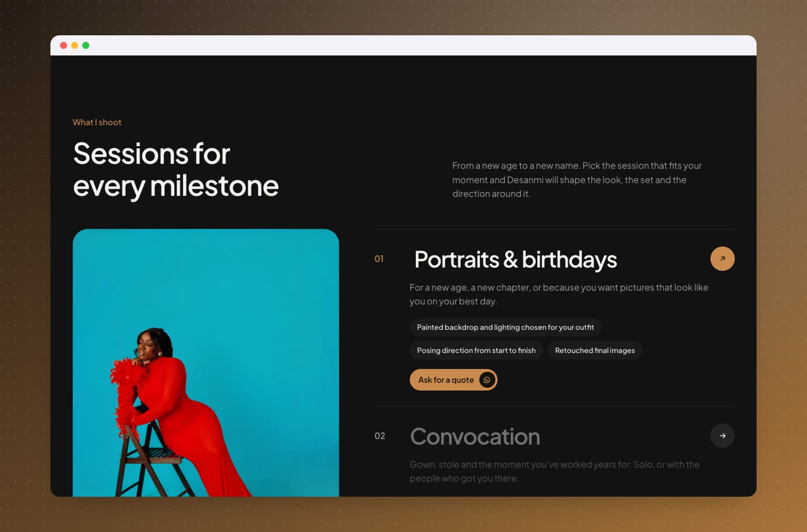Click the Sessions for every milestone heading
The width and height of the screenshot is (807, 532).
pos(176,170)
